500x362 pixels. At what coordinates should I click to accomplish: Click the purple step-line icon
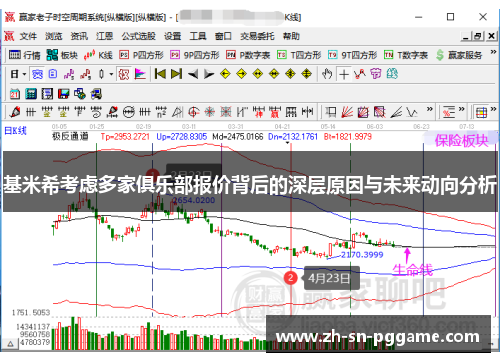[69, 74]
